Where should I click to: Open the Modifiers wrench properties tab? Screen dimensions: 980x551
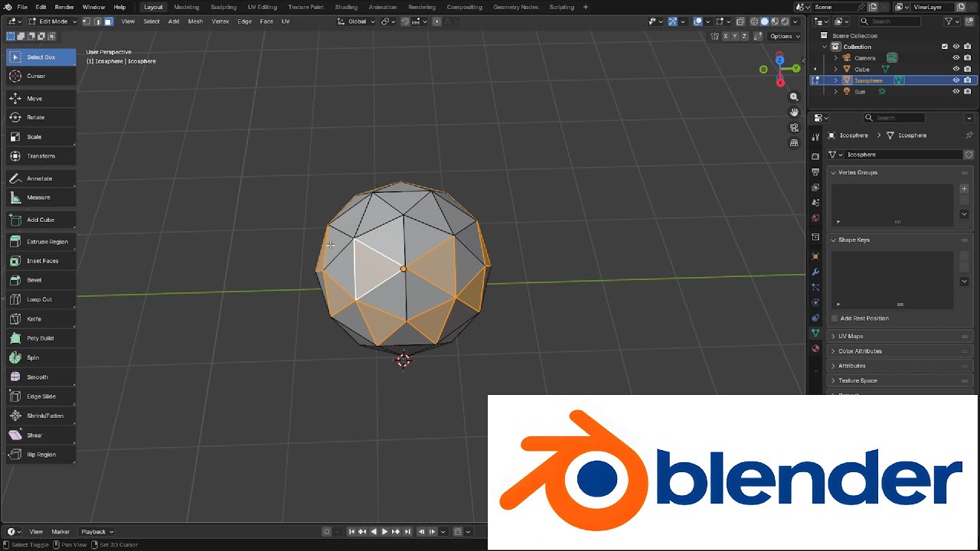[x=815, y=272]
